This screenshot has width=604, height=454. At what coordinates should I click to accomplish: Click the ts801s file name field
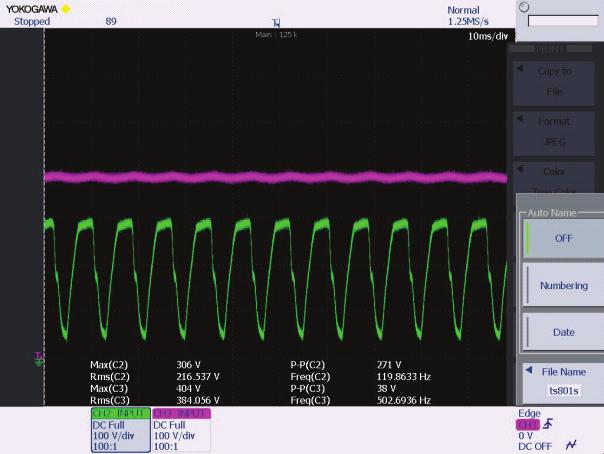click(564, 391)
